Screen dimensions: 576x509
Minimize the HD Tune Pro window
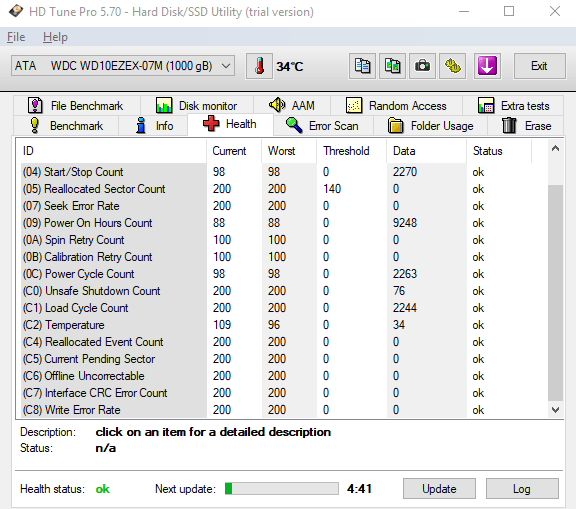coord(464,11)
